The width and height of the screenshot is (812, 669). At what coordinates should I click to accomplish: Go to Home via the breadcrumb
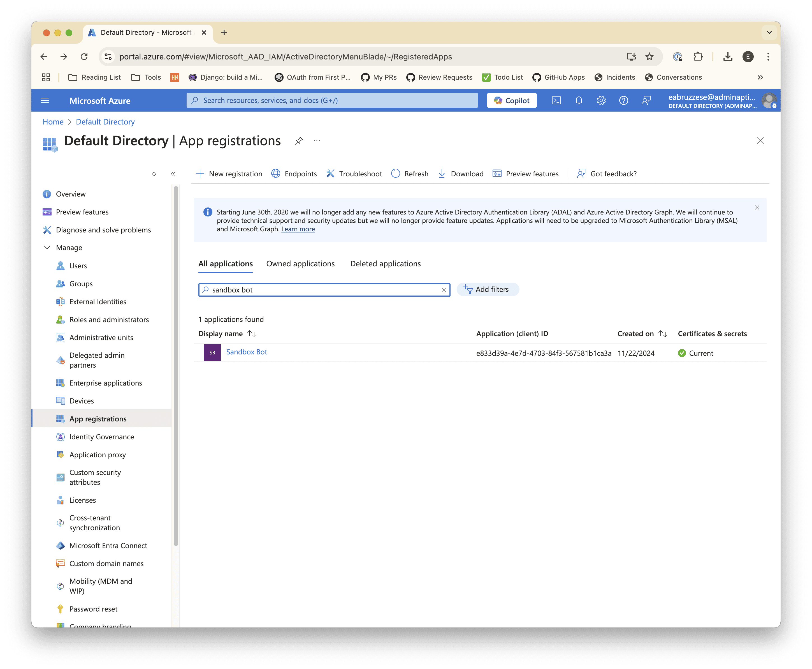coord(53,122)
